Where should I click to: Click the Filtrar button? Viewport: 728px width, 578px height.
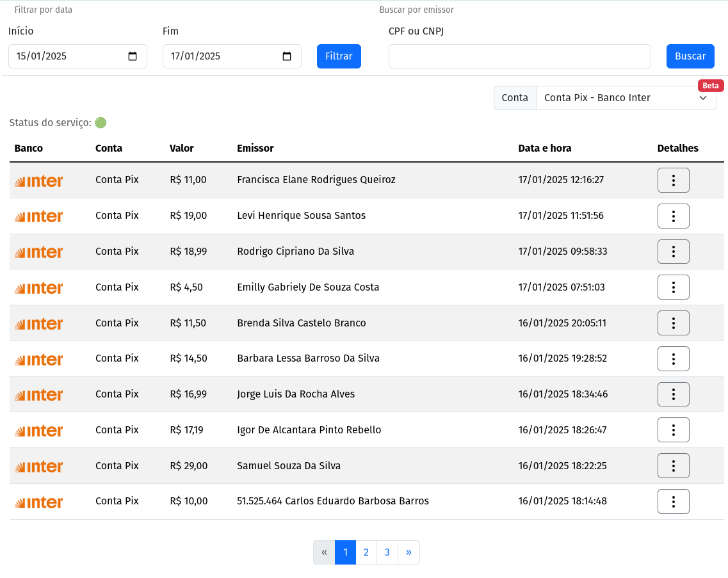tap(339, 56)
